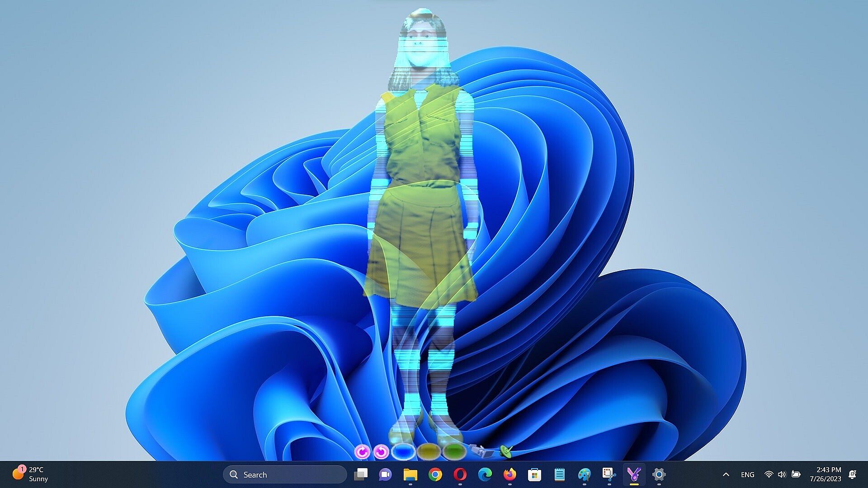
Task: Open the ENG language switcher
Action: tap(747, 474)
